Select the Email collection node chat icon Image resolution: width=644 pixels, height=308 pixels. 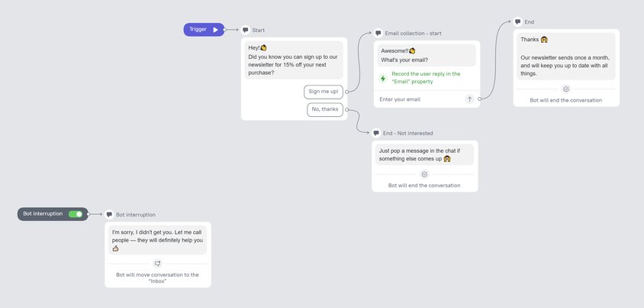click(x=378, y=34)
